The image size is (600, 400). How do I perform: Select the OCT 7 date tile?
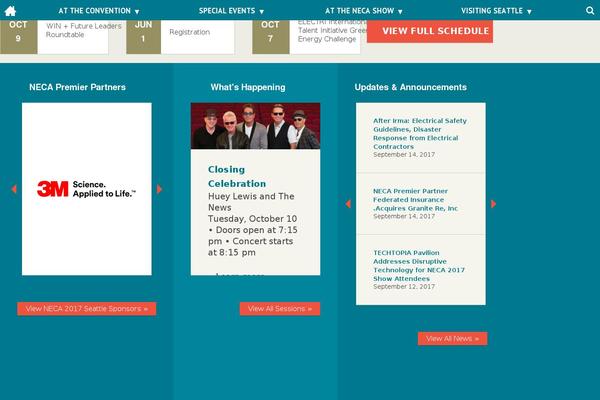tap(271, 37)
